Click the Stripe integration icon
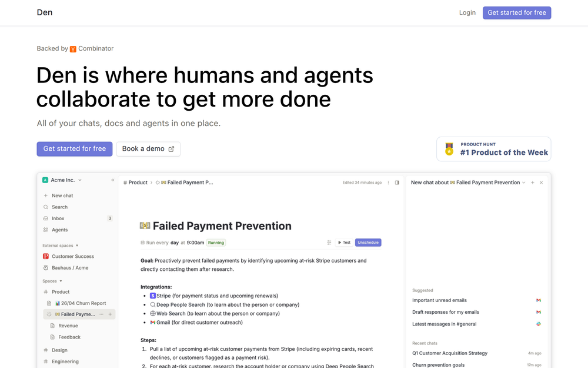 tap(153, 296)
